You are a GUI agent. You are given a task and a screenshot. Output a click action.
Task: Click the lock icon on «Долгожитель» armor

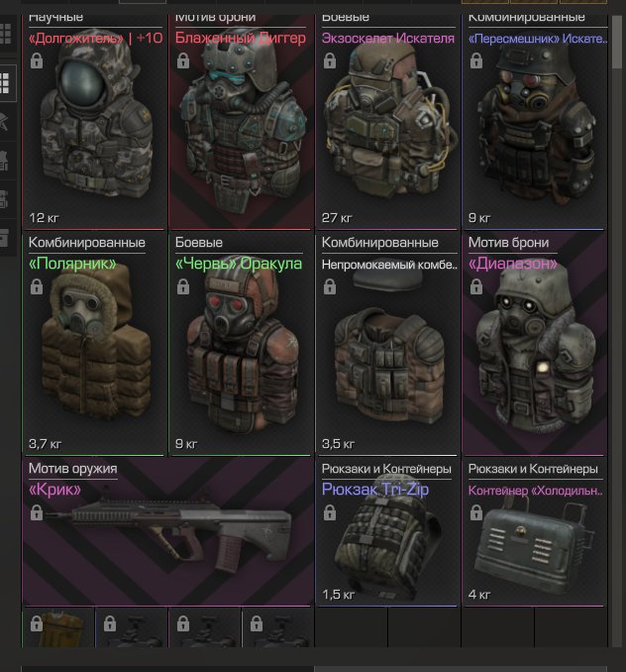[x=37, y=60]
